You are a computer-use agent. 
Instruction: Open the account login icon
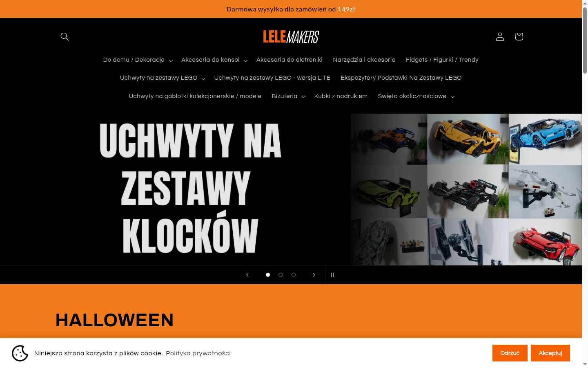click(x=500, y=36)
